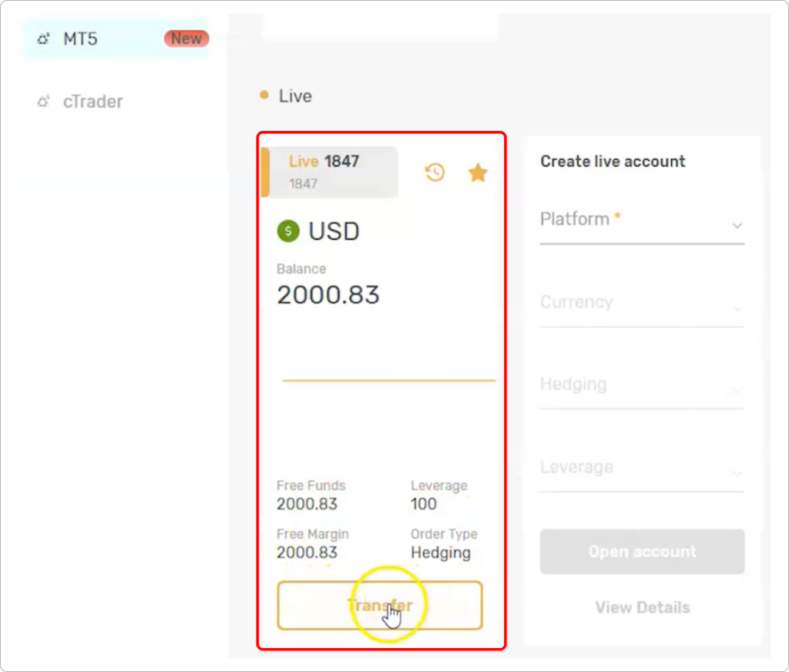Viewport: 789px width, 672px height.
Task: Open the View Details link
Action: tap(642, 607)
